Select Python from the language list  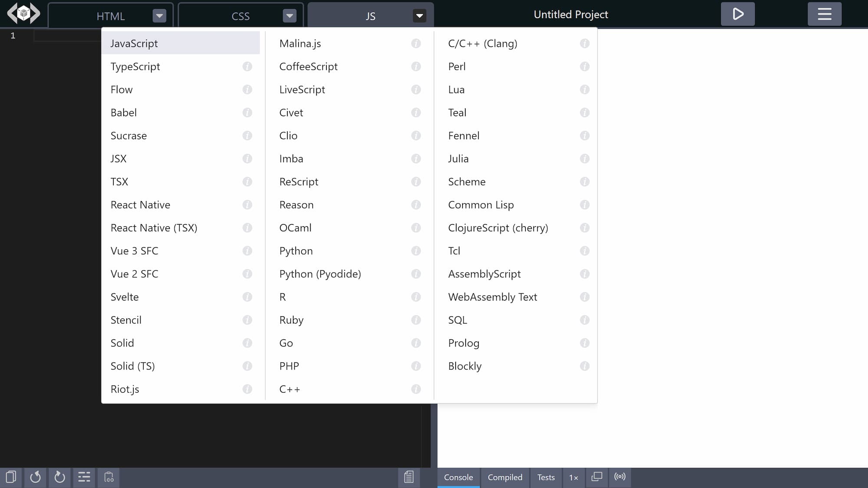point(296,251)
